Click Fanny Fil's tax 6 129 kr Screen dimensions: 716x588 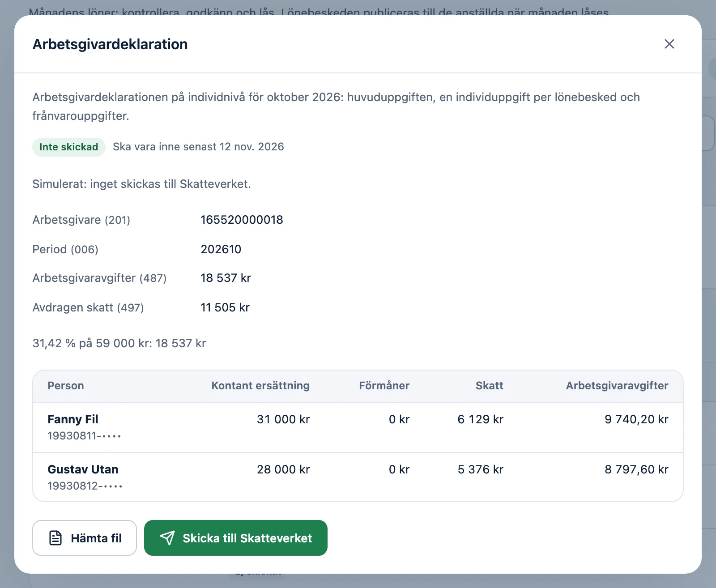click(x=480, y=419)
